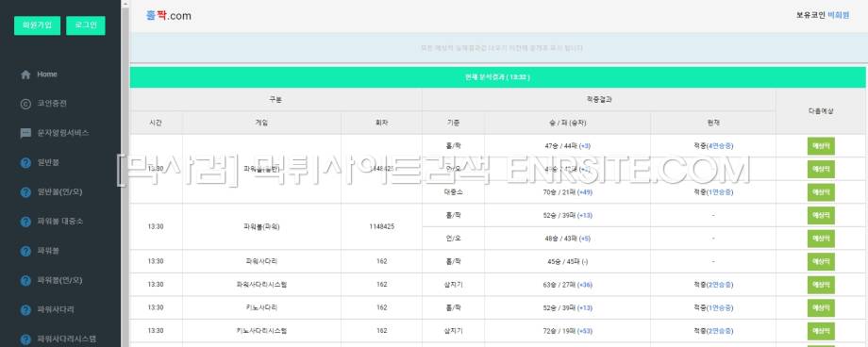Click the 홀짝.com logo
This screenshot has width=868, height=347.
[x=168, y=16]
